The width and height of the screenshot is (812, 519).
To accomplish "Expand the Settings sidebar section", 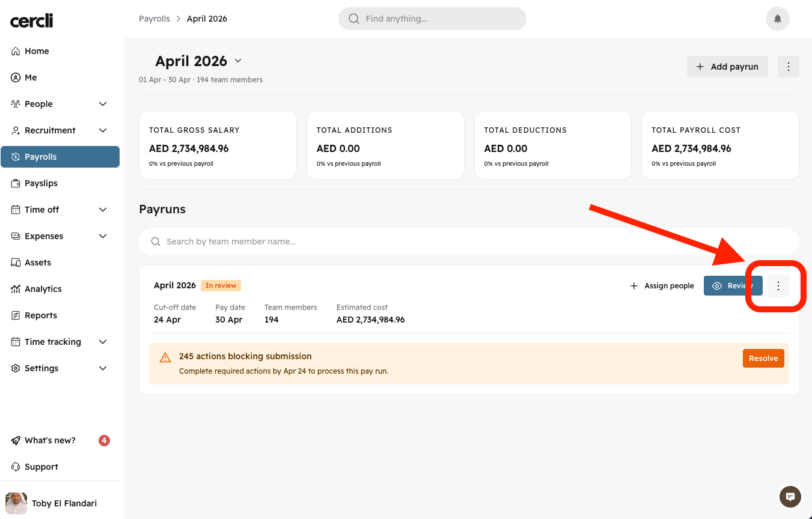I will [x=103, y=368].
